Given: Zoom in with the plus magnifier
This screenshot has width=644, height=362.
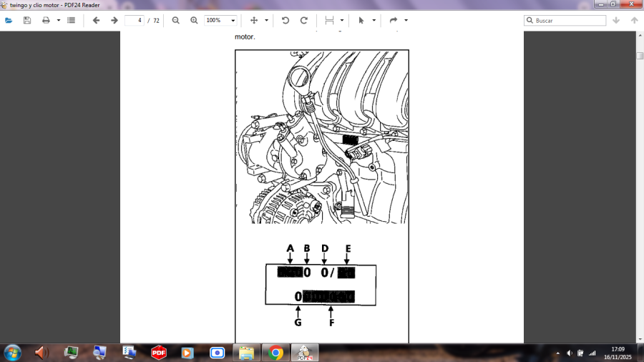Looking at the screenshot, I should tap(194, 21).
